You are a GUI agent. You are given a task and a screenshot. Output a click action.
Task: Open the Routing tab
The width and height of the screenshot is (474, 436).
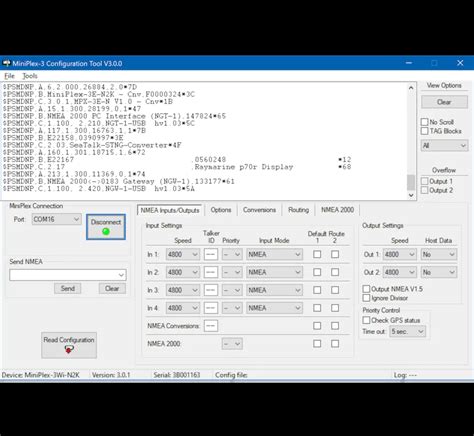[x=298, y=210]
